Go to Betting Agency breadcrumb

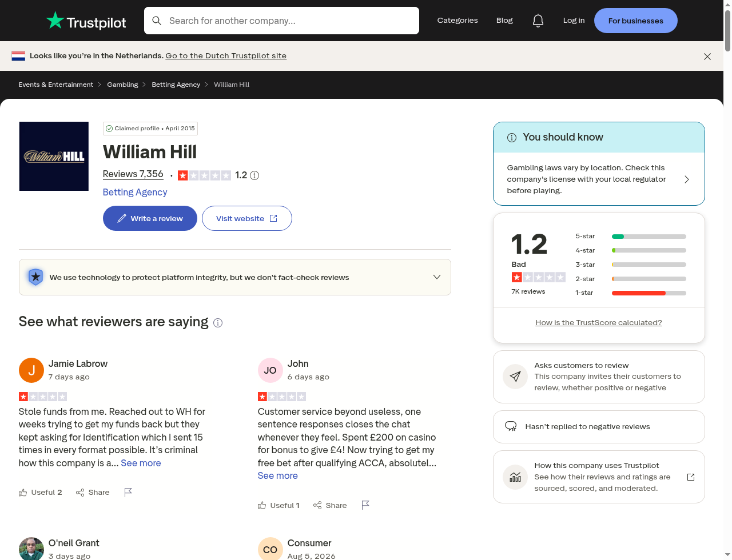pyautogui.click(x=176, y=85)
